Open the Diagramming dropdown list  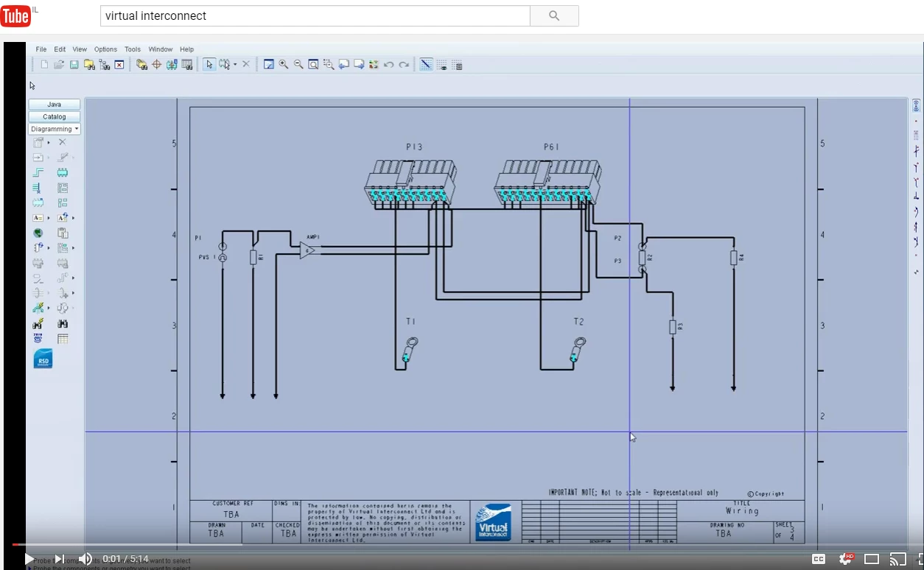(55, 129)
